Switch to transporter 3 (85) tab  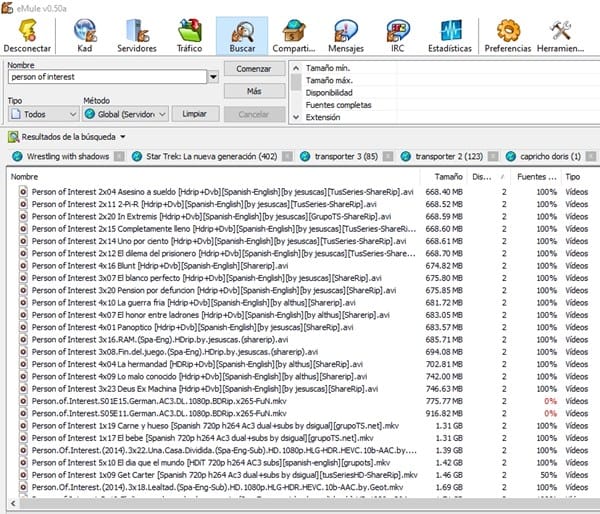click(x=346, y=156)
